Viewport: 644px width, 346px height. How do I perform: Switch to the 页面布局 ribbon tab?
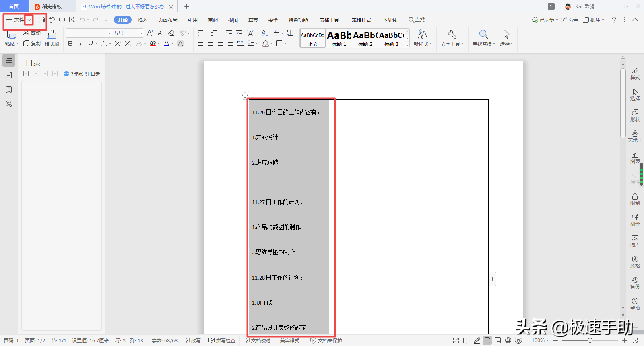point(167,20)
